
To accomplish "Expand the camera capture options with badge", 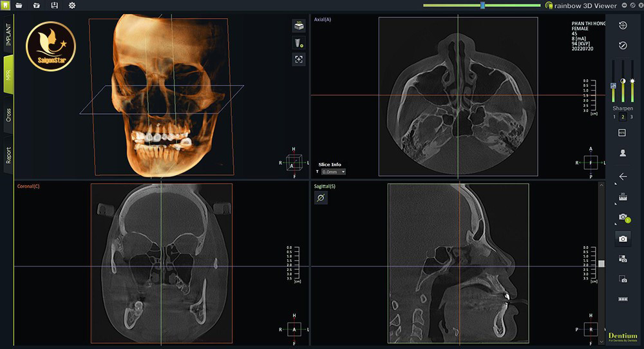I will tap(623, 218).
